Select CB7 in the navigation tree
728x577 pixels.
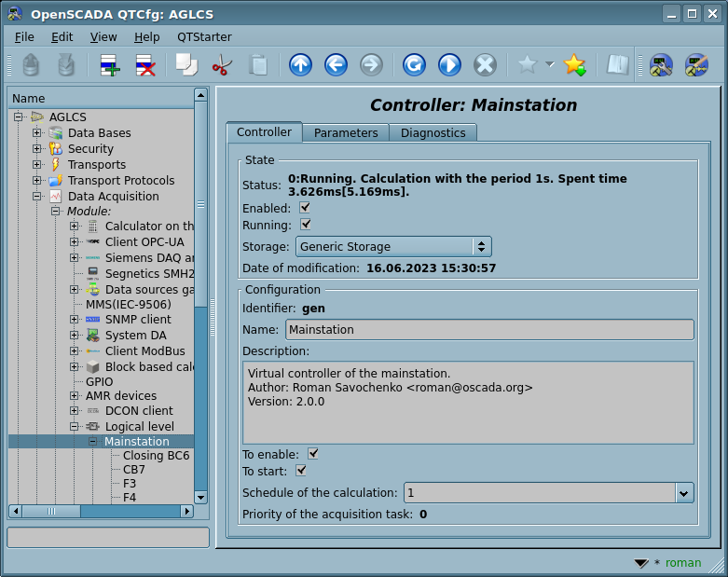[x=134, y=470]
